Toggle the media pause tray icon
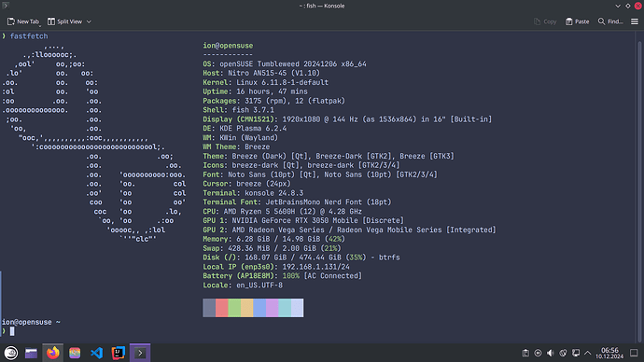 click(x=538, y=353)
